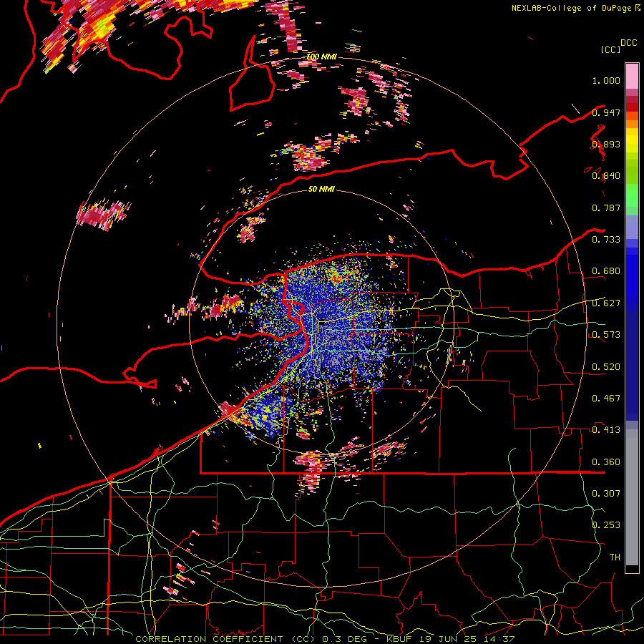The width and height of the screenshot is (644, 644).
Task: Click the 0.573 value on the color scale
Action: [606, 335]
